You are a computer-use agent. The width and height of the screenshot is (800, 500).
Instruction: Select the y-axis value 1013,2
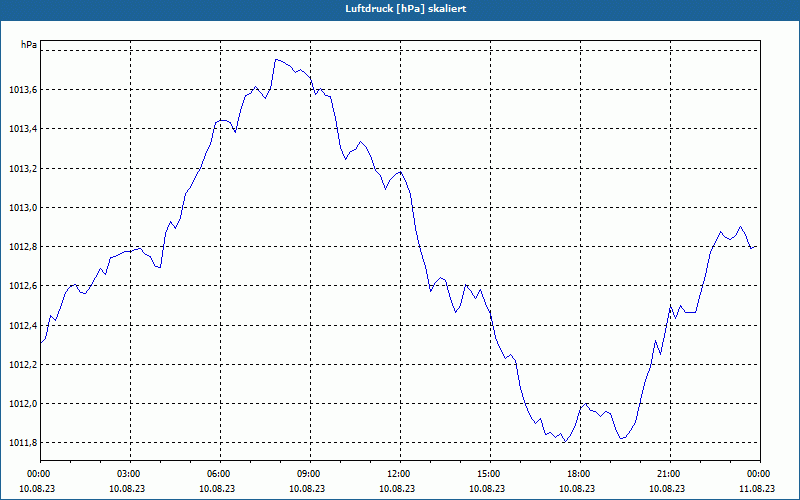(x=22, y=168)
